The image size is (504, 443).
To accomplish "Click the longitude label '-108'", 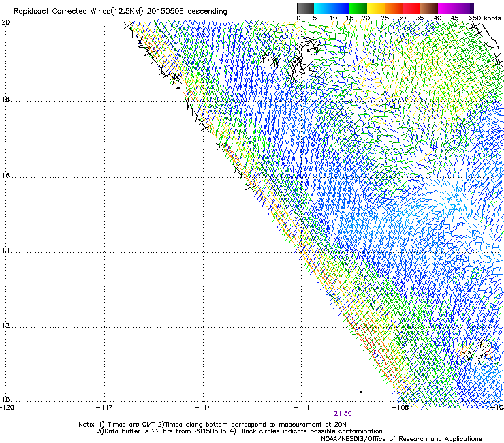I will (400, 408).
